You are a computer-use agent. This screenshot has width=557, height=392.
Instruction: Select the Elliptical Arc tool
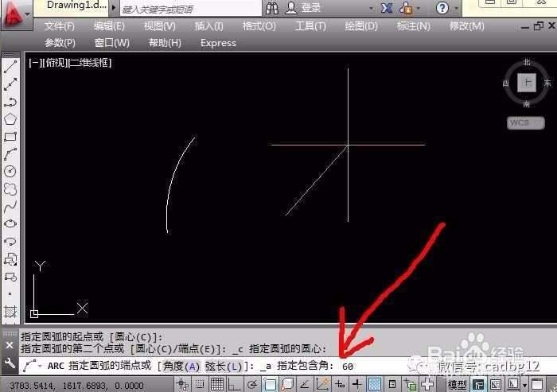click(x=10, y=242)
